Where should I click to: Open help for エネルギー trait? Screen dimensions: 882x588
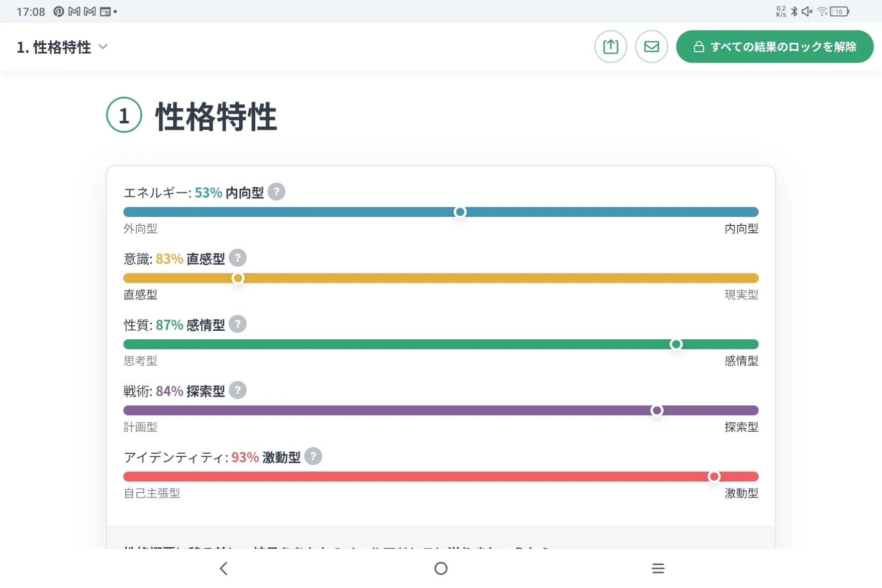click(276, 192)
